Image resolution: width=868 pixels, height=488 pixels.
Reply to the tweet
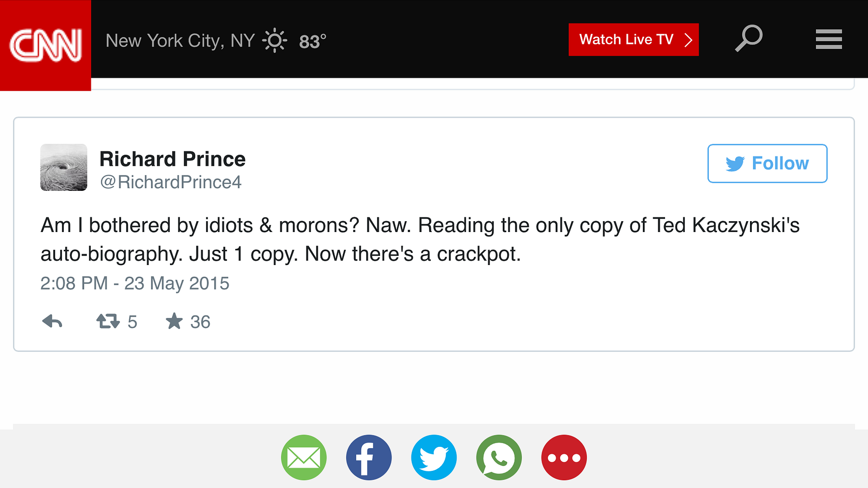pyautogui.click(x=52, y=322)
